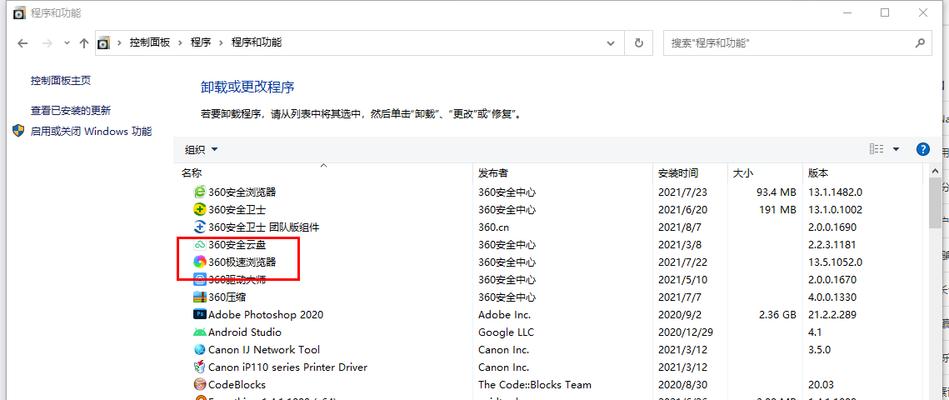Click the window title bar program icon
949x400 pixels.
[20, 13]
